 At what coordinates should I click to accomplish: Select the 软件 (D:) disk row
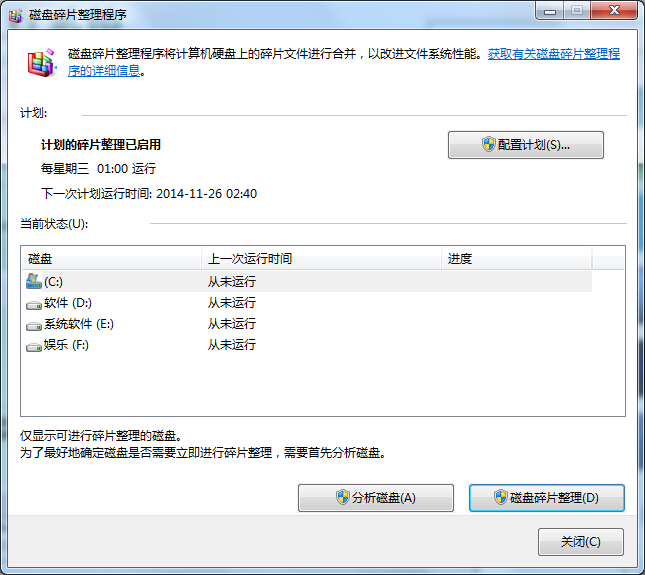[308, 303]
